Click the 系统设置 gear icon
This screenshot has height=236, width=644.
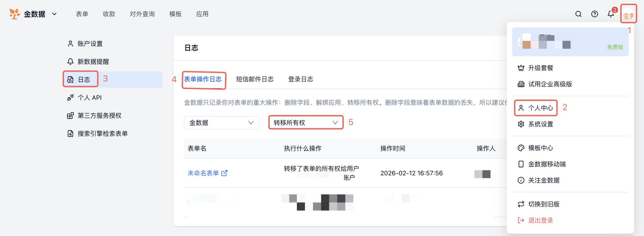click(x=521, y=124)
